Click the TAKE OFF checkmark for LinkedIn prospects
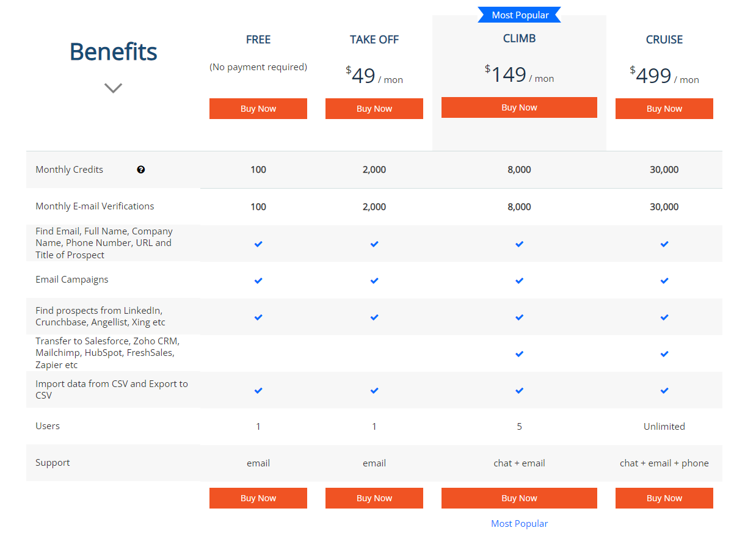Viewport: 756px width, 536px height. click(x=374, y=317)
